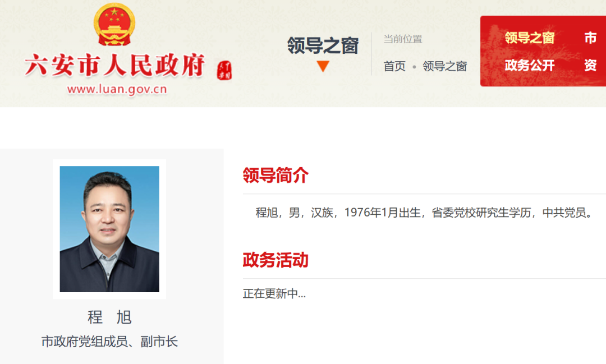This screenshot has height=364, width=606.
Task: Expand the orange triangle under 领导之窗
Action: pos(323,67)
